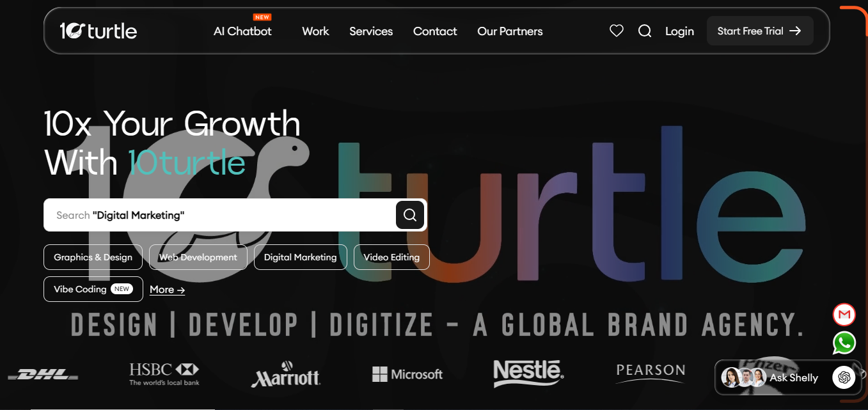Submit the search with the black magnifier button

tap(410, 215)
